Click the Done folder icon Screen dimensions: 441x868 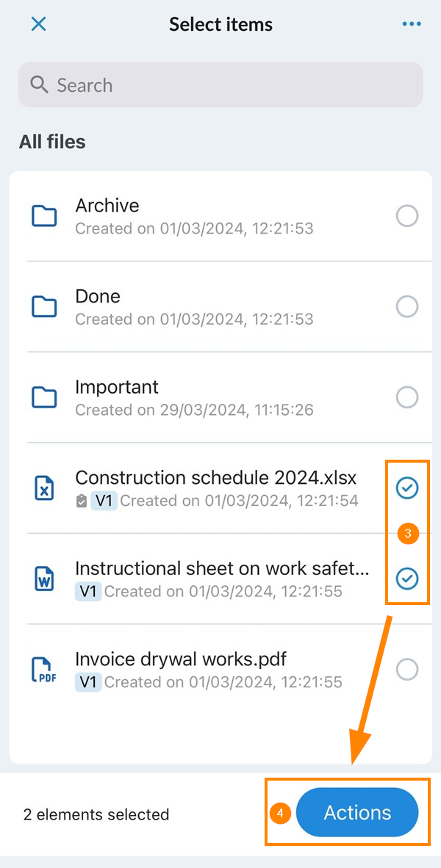pos(45,306)
